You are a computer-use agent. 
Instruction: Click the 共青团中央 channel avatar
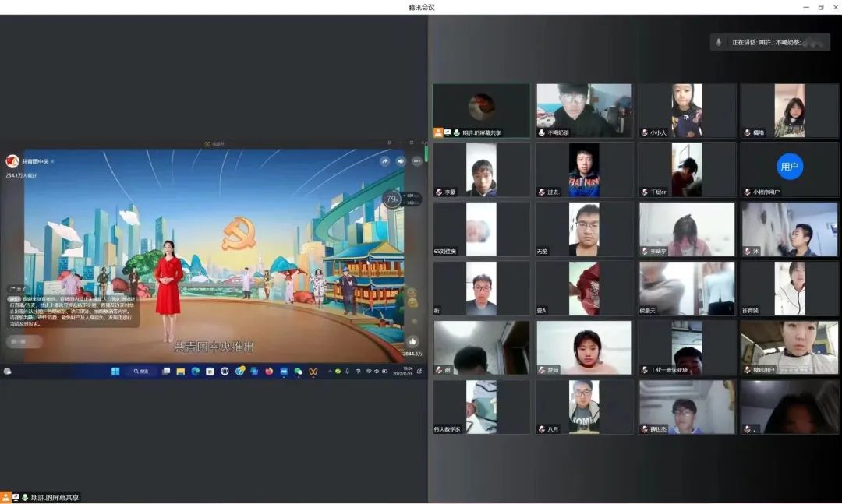(12, 161)
